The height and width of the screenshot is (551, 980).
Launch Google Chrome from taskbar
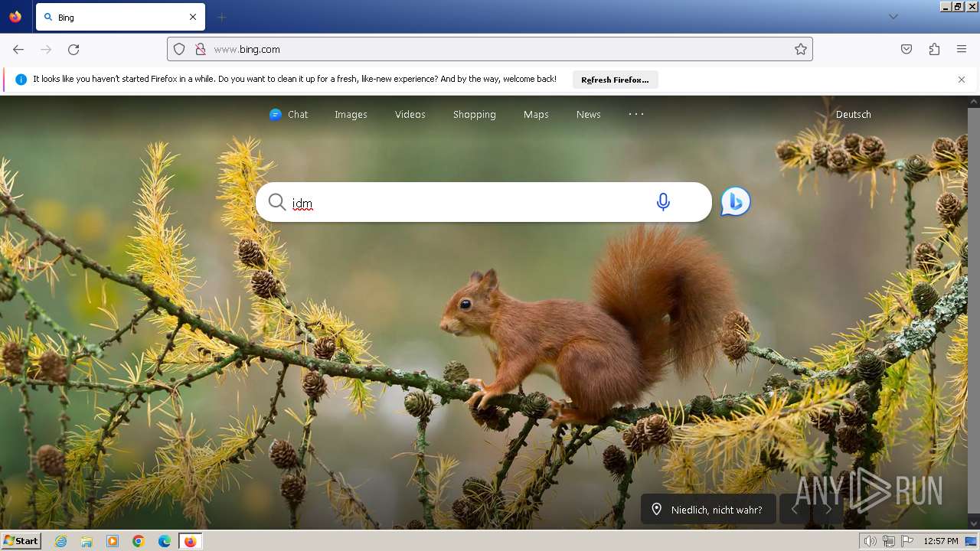point(139,541)
